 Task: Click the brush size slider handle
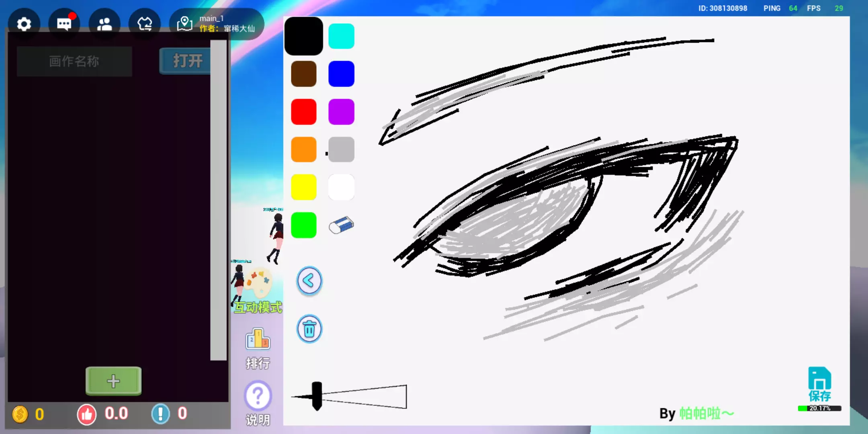317,396
